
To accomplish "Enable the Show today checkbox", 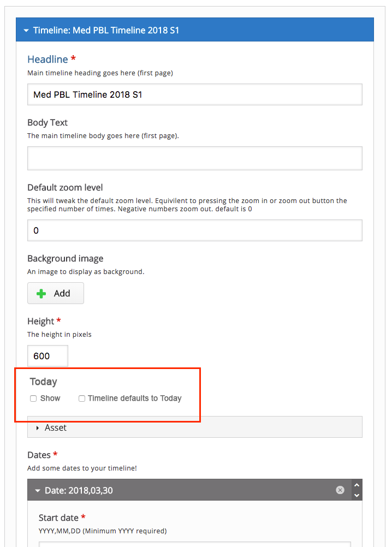I will click(33, 399).
